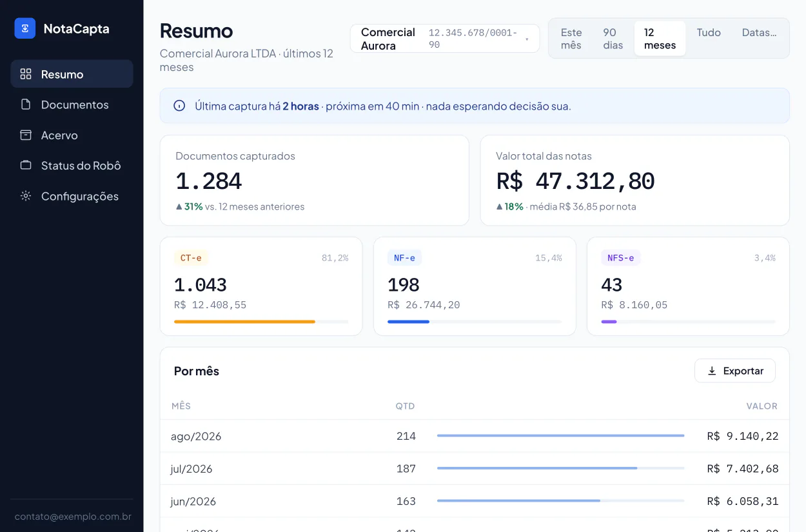The image size is (806, 532).
Task: Click the contato@exemplo.com.br email link
Action: (73, 517)
